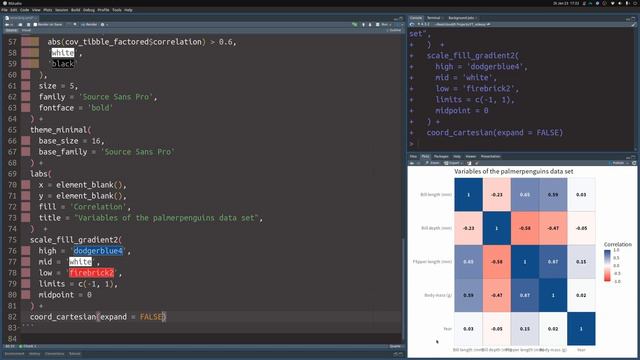Insert a new code chunk (green icon)
Screen dimensions: 640x360
click(355, 24)
